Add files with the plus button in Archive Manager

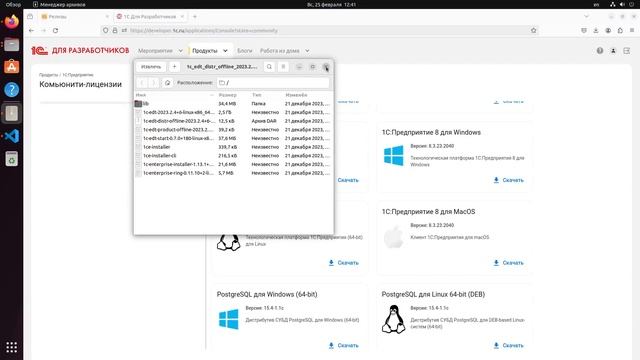(174, 67)
